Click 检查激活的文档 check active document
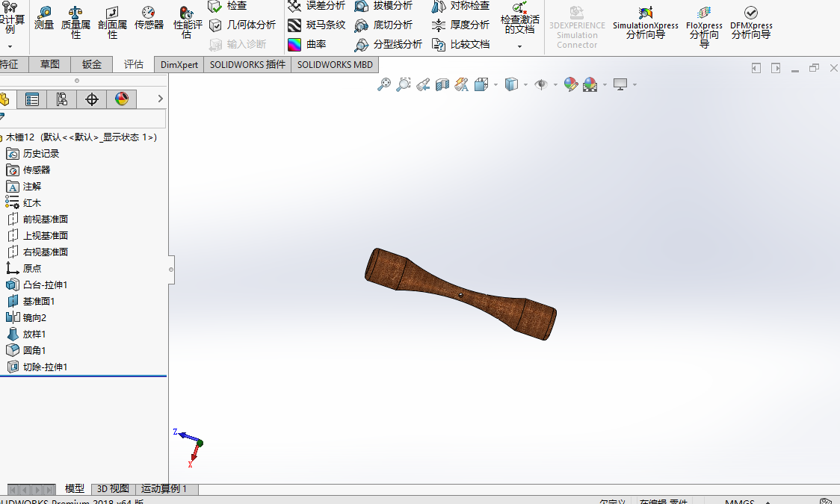The width and height of the screenshot is (840, 504). click(x=519, y=18)
